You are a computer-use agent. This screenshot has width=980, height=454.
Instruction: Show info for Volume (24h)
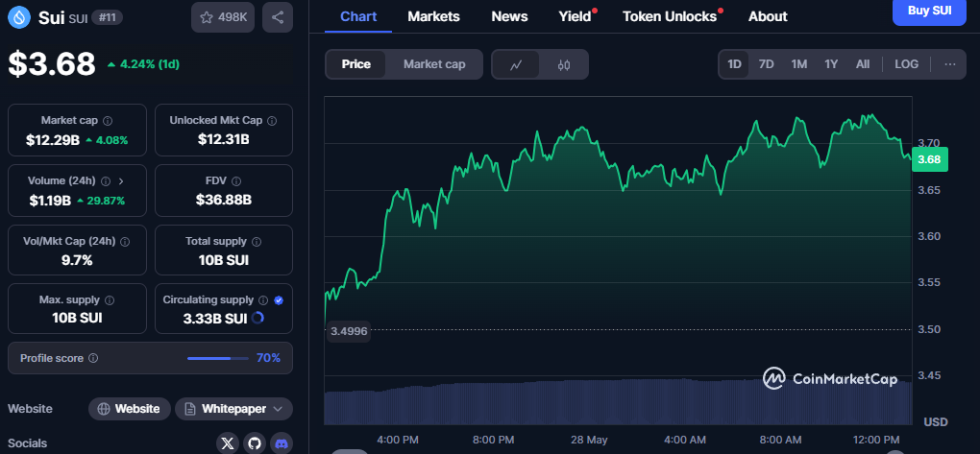[106, 181]
